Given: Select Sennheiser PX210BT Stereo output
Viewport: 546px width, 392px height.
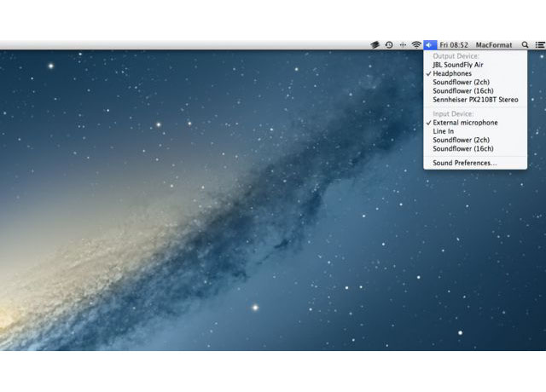Looking at the screenshot, I should pyautogui.click(x=475, y=100).
